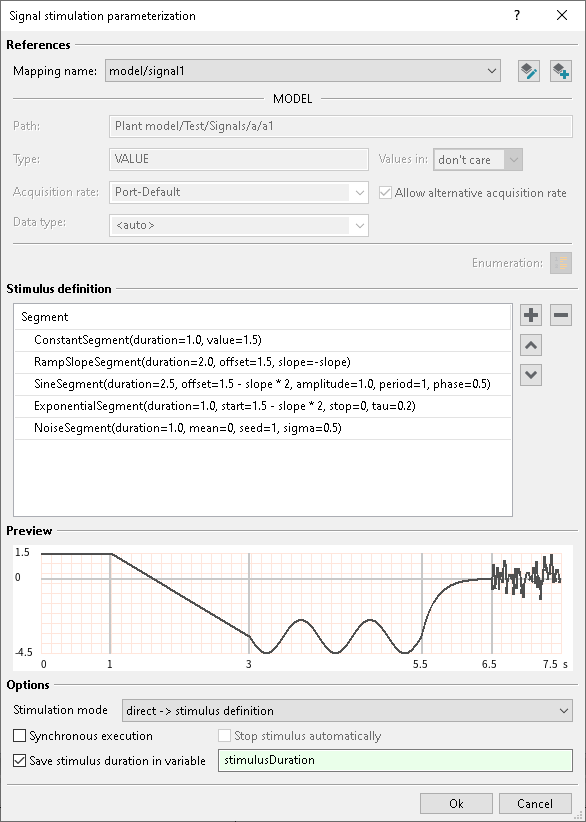The height and width of the screenshot is (822, 586).
Task: Open the Values in dropdown
Action: pyautogui.click(x=478, y=159)
